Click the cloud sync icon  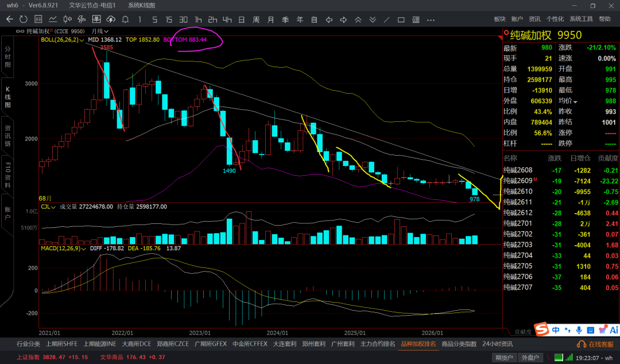[x=111, y=20]
